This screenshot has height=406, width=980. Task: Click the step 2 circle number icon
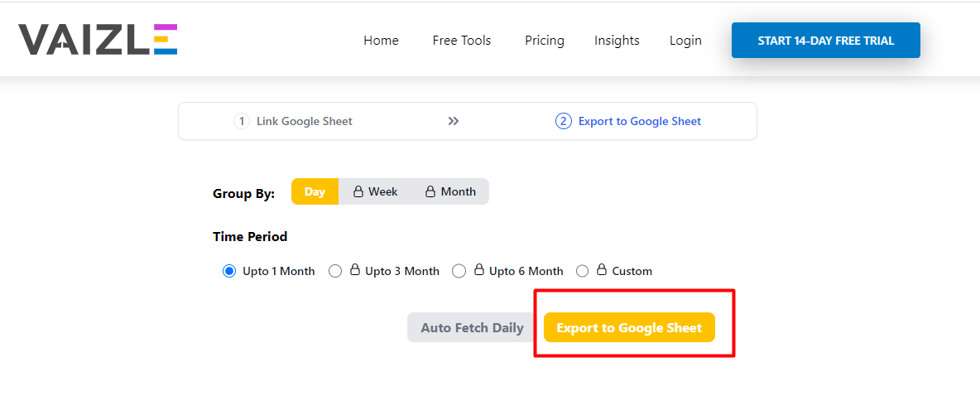[563, 121]
